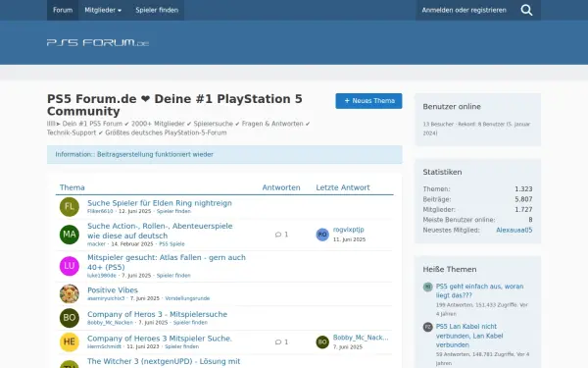Click reply bubble icon of Abenteuerspiele thread

pyautogui.click(x=278, y=235)
